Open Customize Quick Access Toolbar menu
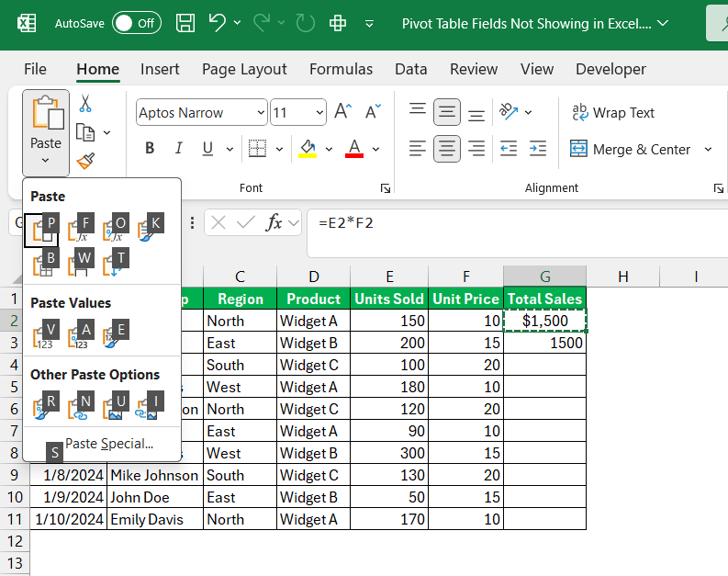Image resolution: width=728 pixels, height=576 pixels. pyautogui.click(x=369, y=23)
